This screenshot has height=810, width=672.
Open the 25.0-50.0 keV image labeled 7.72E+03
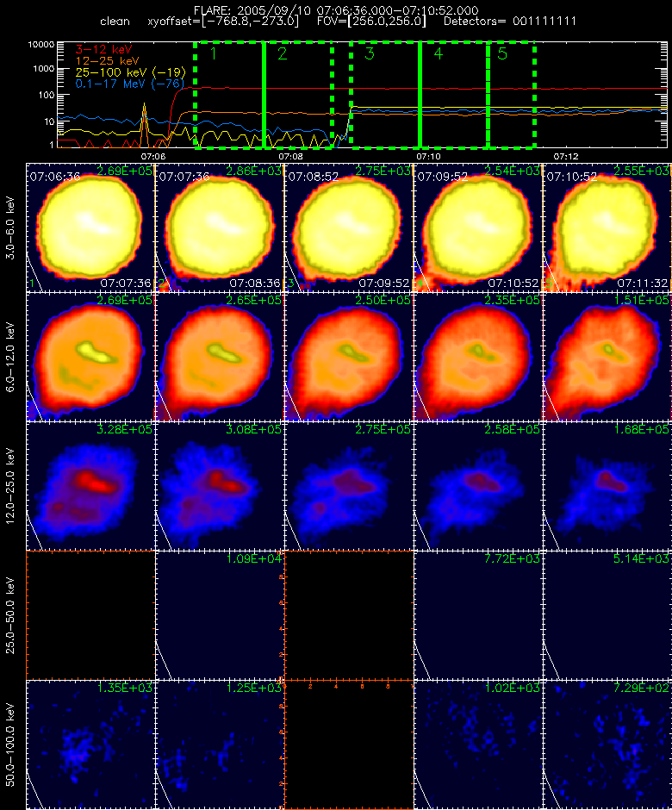click(478, 616)
